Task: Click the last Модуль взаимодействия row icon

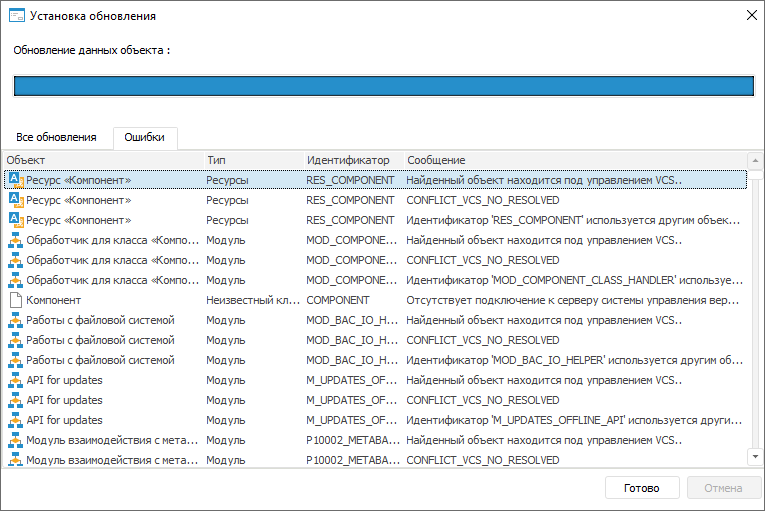Action: pos(15,460)
